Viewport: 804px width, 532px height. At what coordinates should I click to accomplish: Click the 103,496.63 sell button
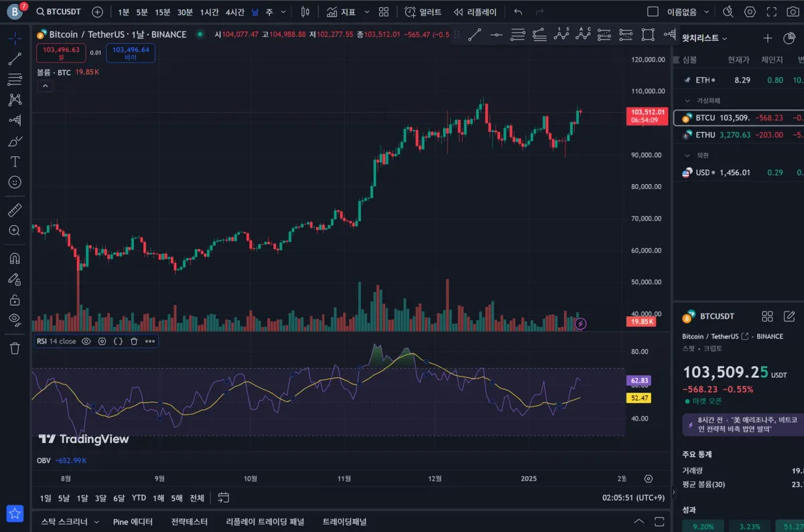tap(61, 53)
